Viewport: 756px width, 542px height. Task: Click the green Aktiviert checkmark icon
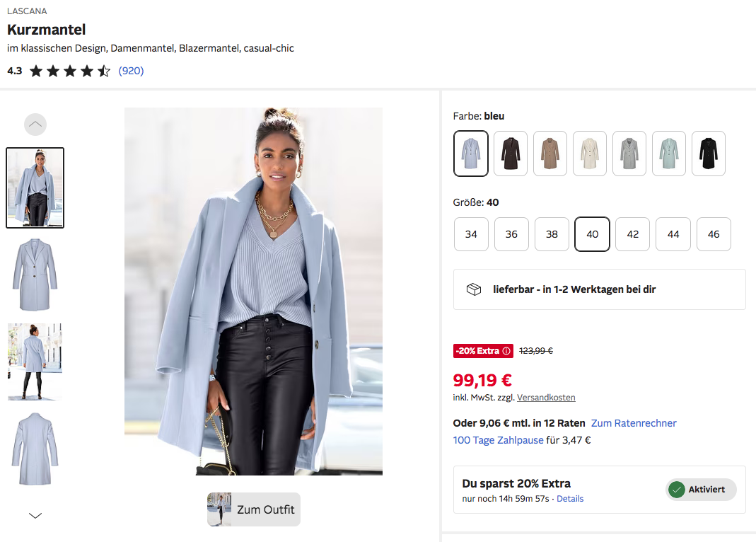pyautogui.click(x=677, y=490)
